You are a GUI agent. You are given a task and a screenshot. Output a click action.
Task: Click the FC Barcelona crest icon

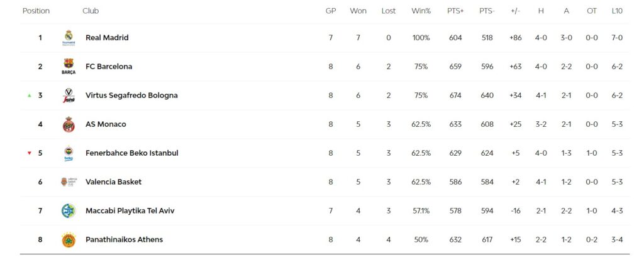click(x=69, y=67)
